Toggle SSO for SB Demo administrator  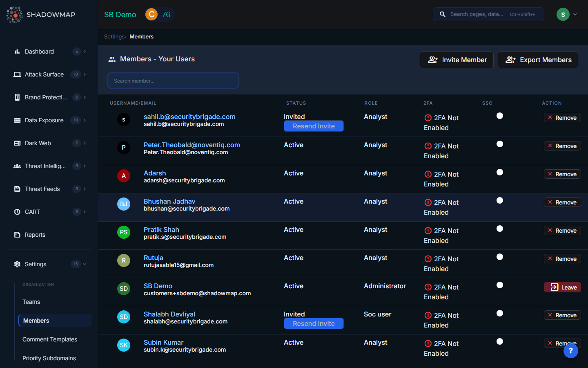[x=499, y=285]
